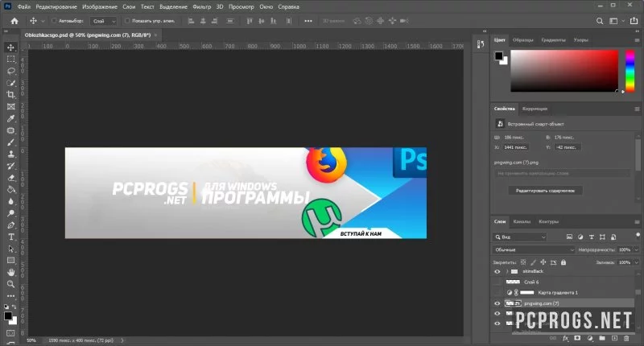Open the Фильтр menu
Image resolution: width=644 pixels, height=346 pixels.
click(x=202, y=7)
